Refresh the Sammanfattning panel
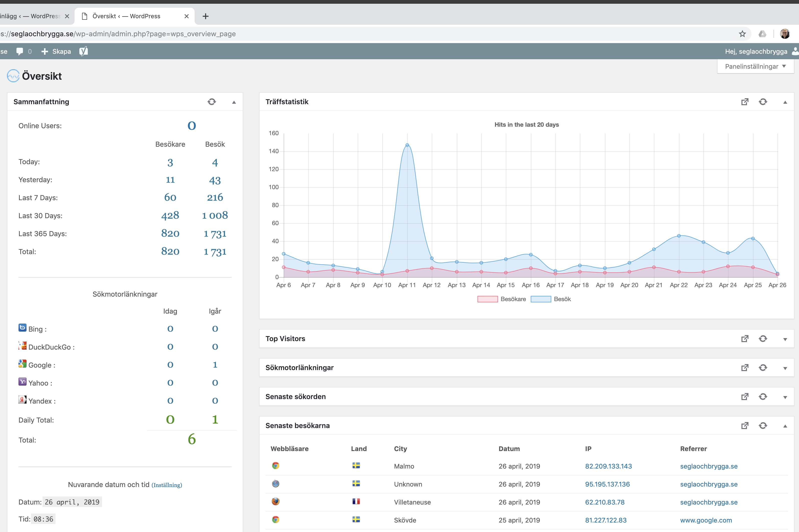The height and width of the screenshot is (532, 799). tap(212, 102)
